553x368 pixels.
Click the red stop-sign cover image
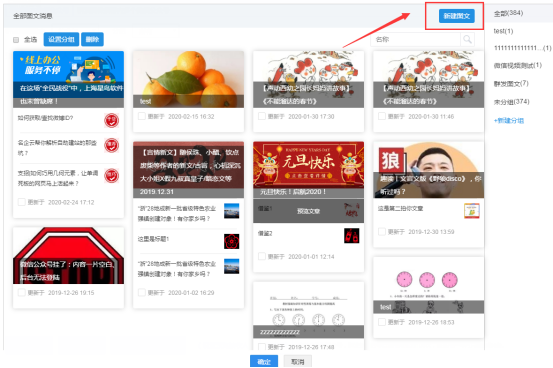click(x=68, y=255)
